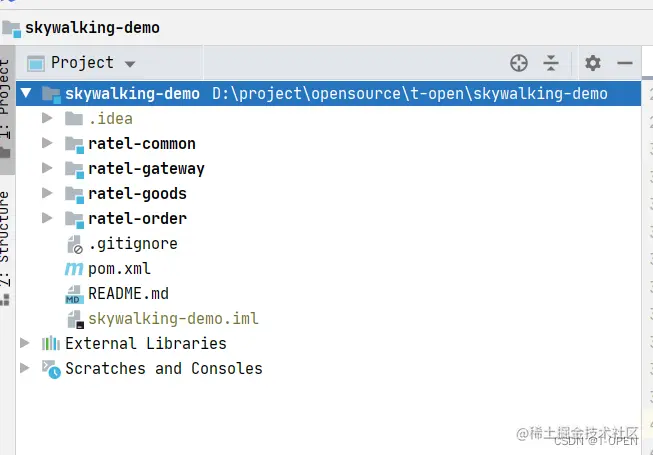Viewport: 653px width, 455px height.
Task: Click the breadcrumb module folder icon
Action: [x=11, y=29]
